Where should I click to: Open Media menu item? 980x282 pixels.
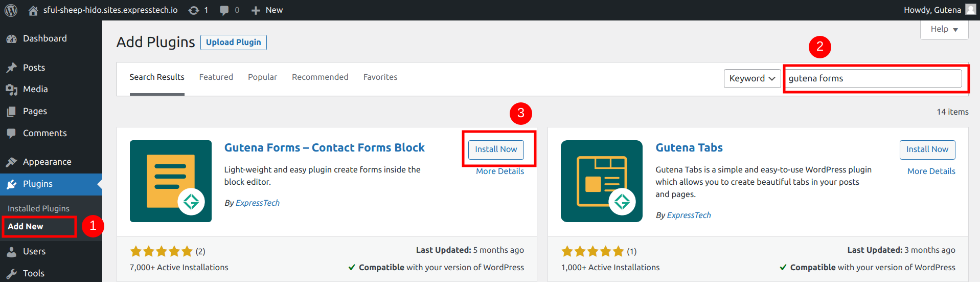coord(51,90)
